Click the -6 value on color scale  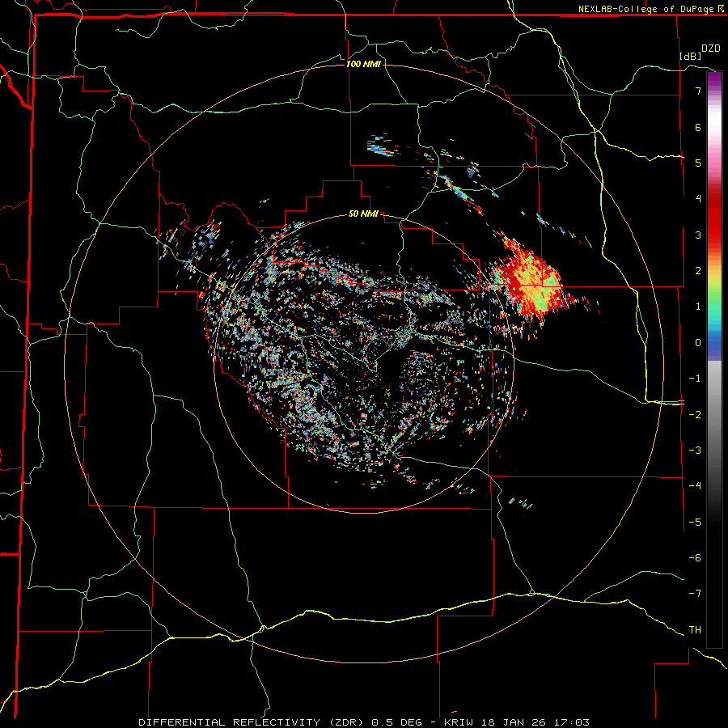695,557
